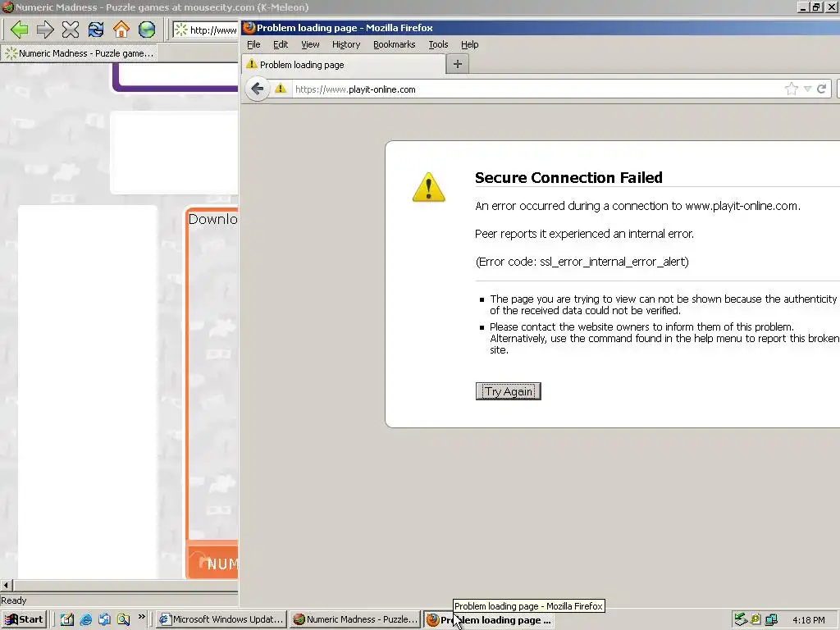Viewport: 840px width, 630px height.
Task: Click the network computers tray icon
Action: 771,619
